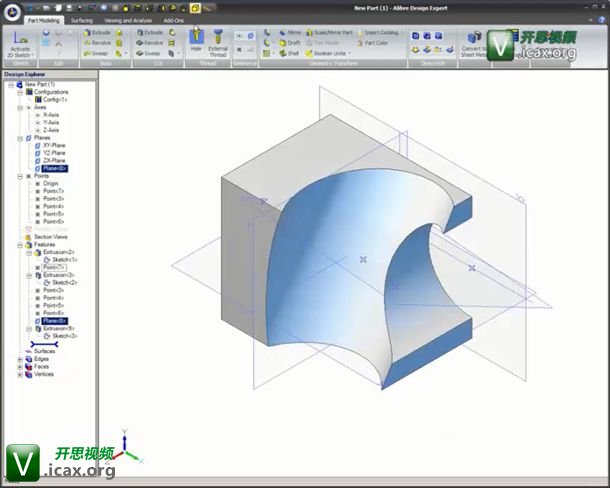610x488 pixels.
Task: Choose the Hole tool
Action: click(x=196, y=41)
